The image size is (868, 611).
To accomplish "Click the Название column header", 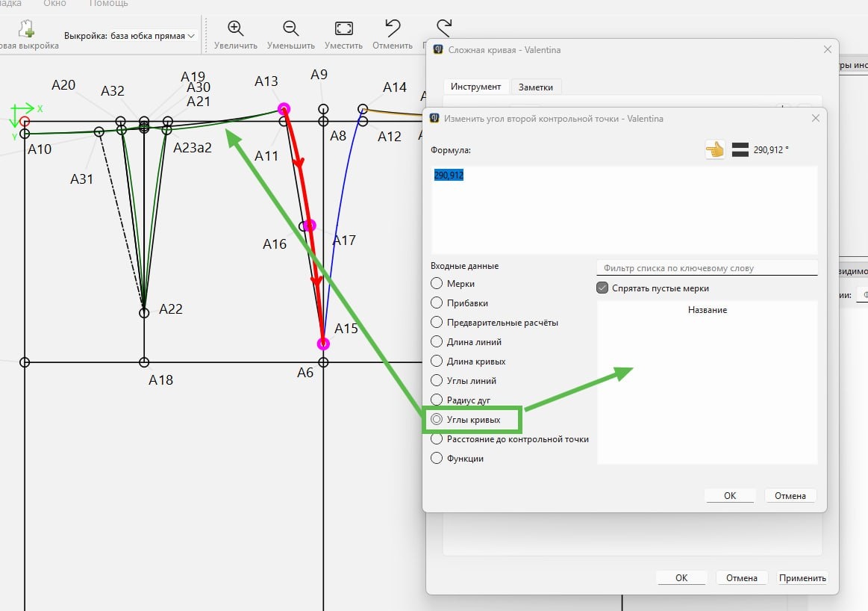I will pyautogui.click(x=707, y=310).
